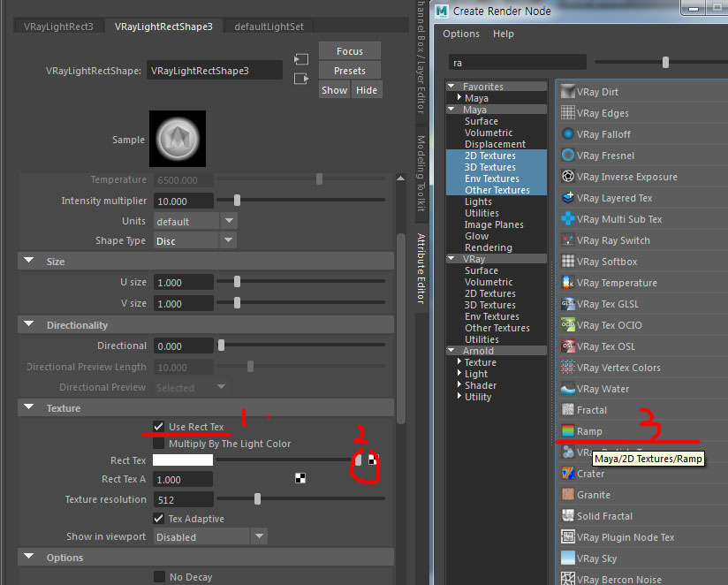Collapse the Size section
Viewport: 728px width, 585px height.
(x=29, y=261)
